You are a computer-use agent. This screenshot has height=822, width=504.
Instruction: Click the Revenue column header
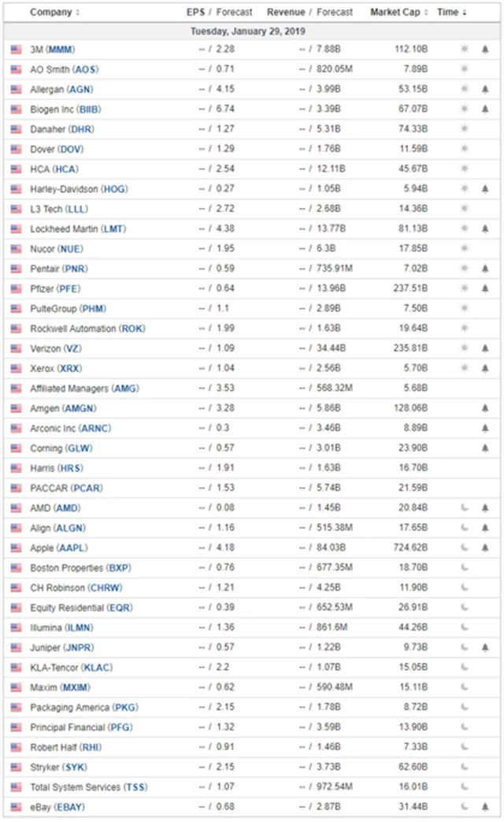click(285, 13)
